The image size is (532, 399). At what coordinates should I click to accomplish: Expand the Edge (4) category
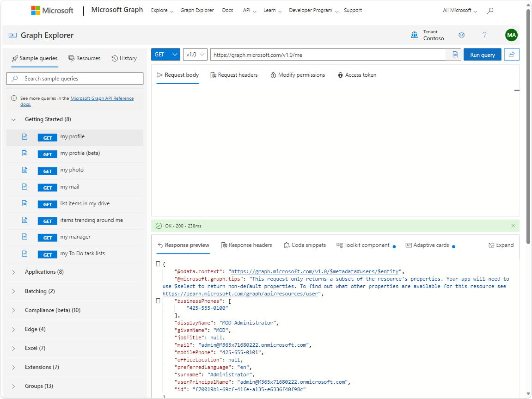(13, 329)
